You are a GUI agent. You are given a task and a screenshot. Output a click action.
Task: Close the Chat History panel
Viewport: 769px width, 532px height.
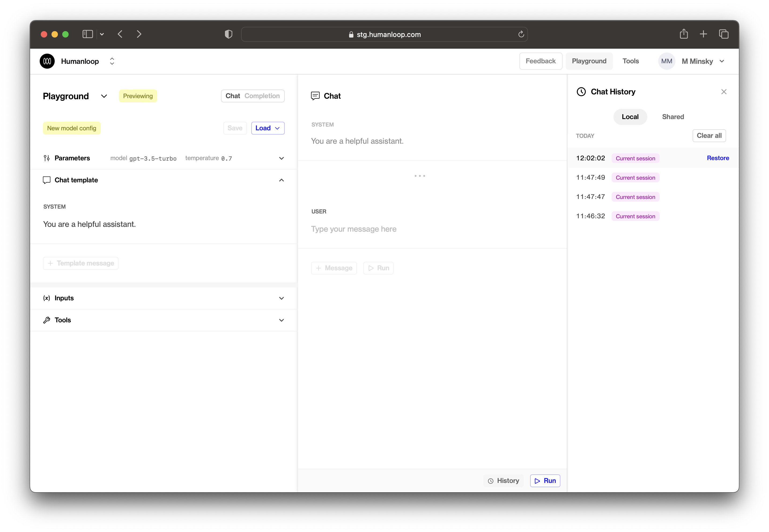tap(724, 92)
